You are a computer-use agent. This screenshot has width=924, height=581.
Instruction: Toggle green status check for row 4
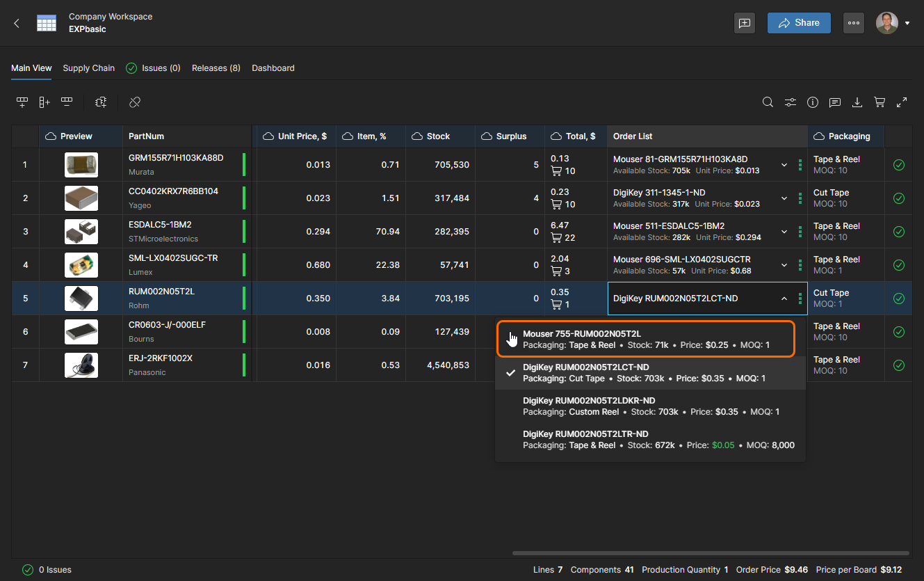pyautogui.click(x=898, y=265)
